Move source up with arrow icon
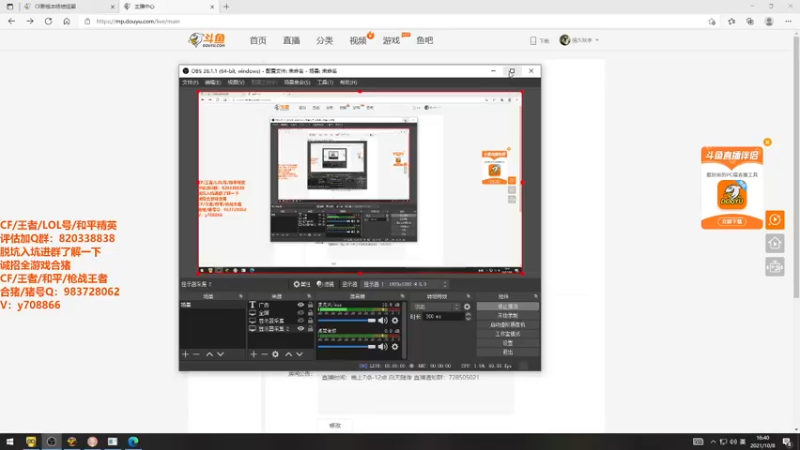 pos(288,354)
